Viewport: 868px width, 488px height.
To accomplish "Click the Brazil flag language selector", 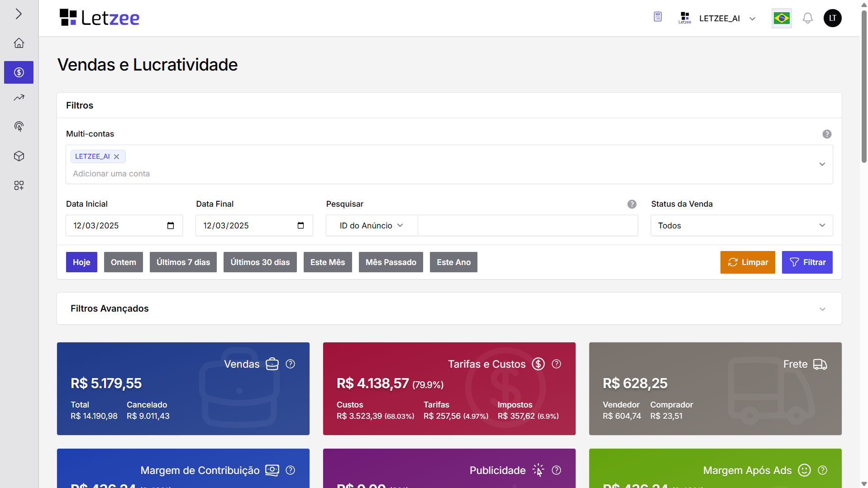I will 782,18.
